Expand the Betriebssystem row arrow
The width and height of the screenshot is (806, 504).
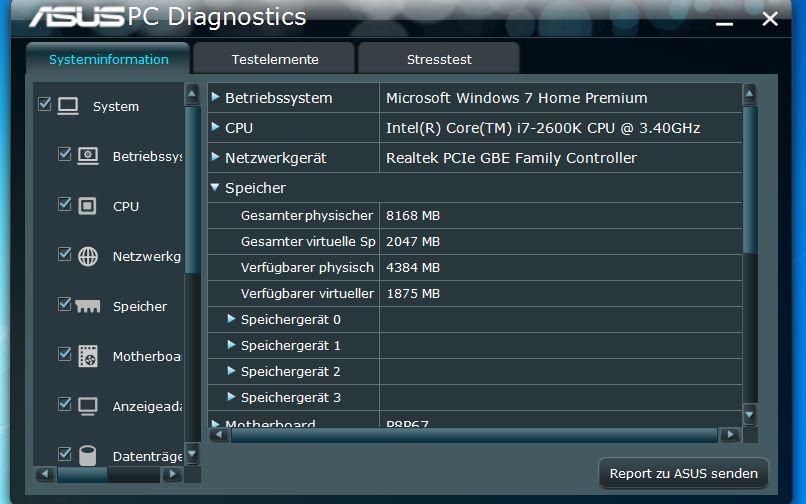point(215,97)
